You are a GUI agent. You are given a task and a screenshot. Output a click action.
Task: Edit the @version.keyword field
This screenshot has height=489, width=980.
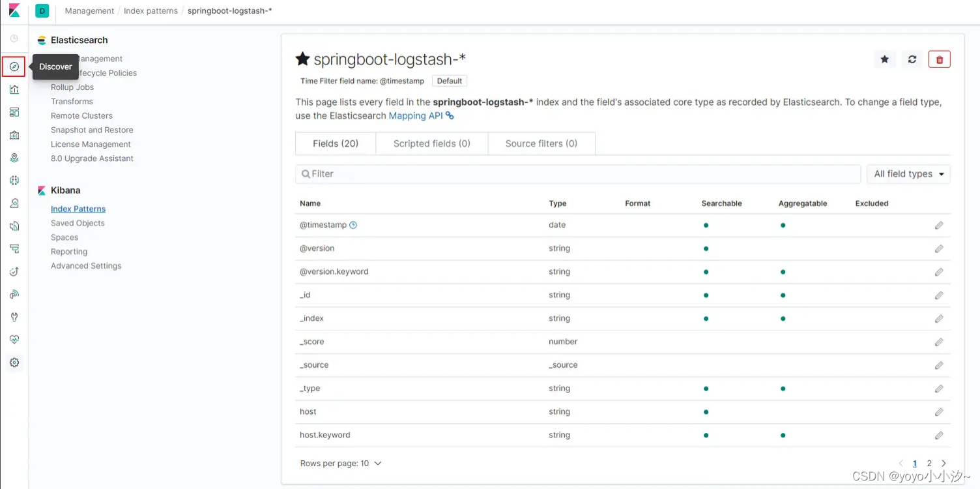939,272
